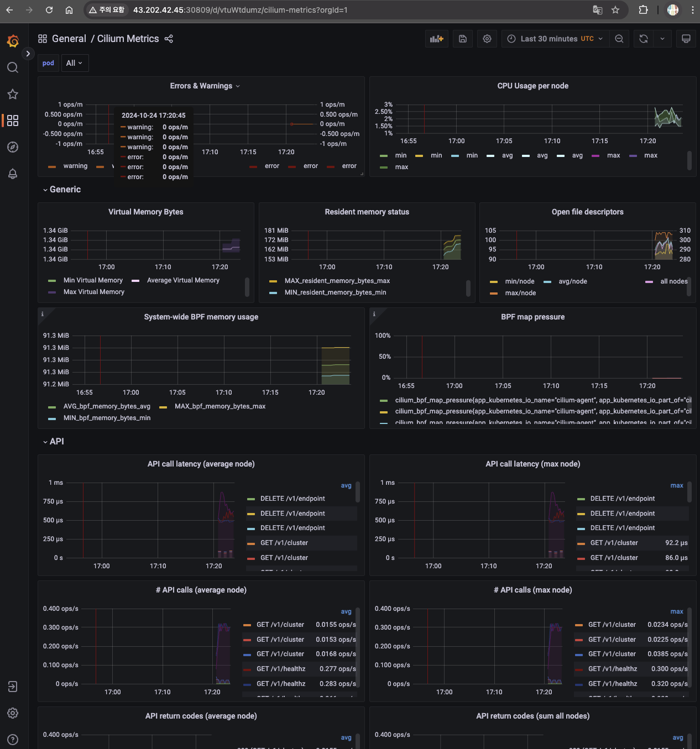The image size is (700, 749).
Task: Click the bookmark star icon in address bar
Action: click(615, 10)
